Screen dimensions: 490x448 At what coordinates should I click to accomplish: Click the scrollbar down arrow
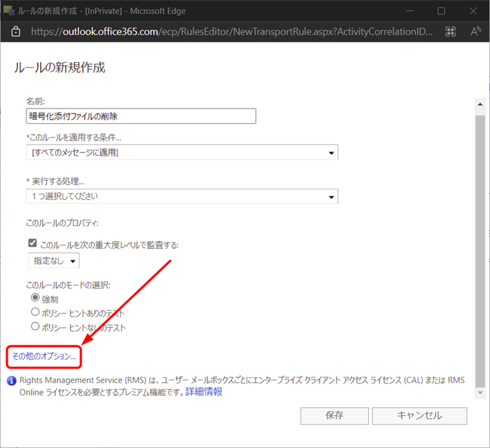click(480, 393)
